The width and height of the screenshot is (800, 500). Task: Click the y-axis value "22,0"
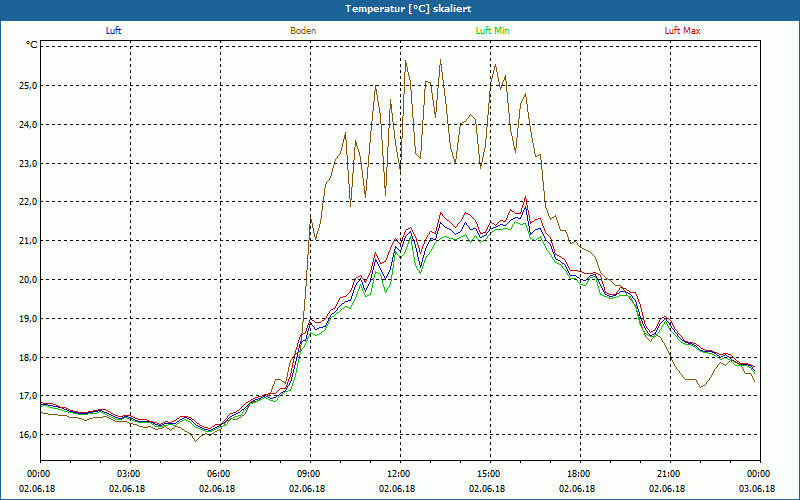pyautogui.click(x=29, y=202)
